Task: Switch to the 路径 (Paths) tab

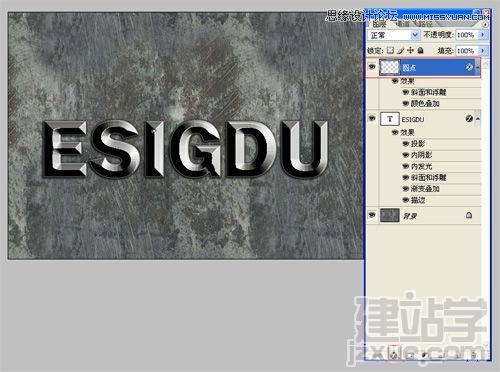Action: (x=425, y=24)
